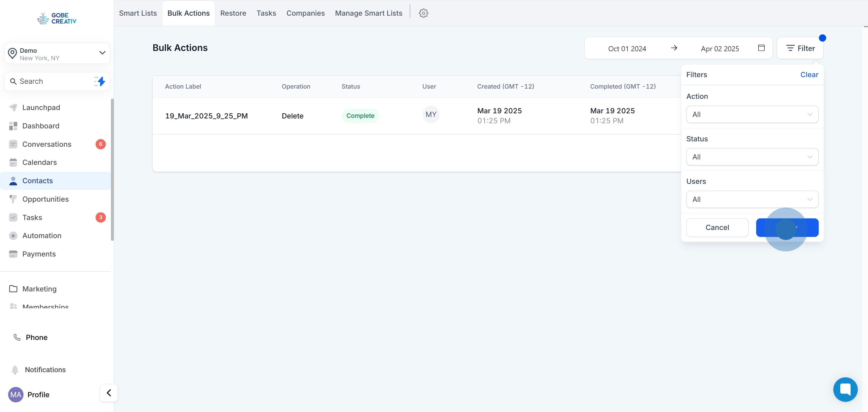Collapse the sidebar with the arrow button
Image resolution: width=868 pixels, height=412 pixels.
[108, 393]
